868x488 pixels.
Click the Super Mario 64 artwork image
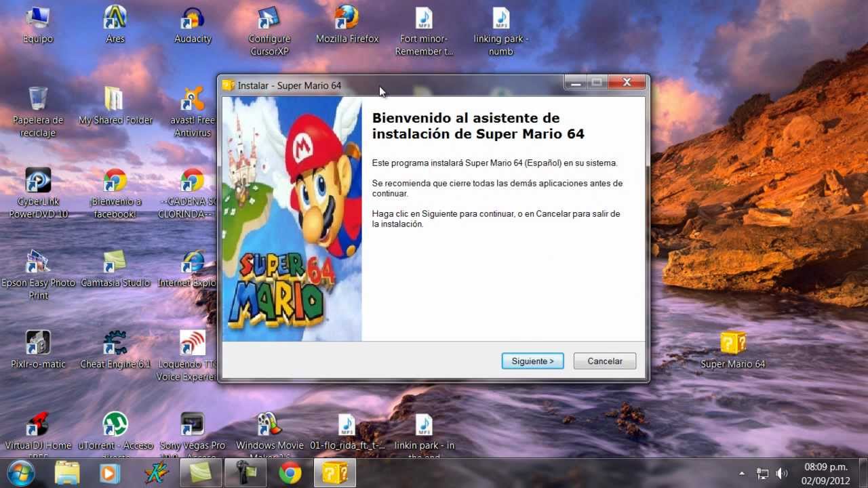[x=292, y=219]
